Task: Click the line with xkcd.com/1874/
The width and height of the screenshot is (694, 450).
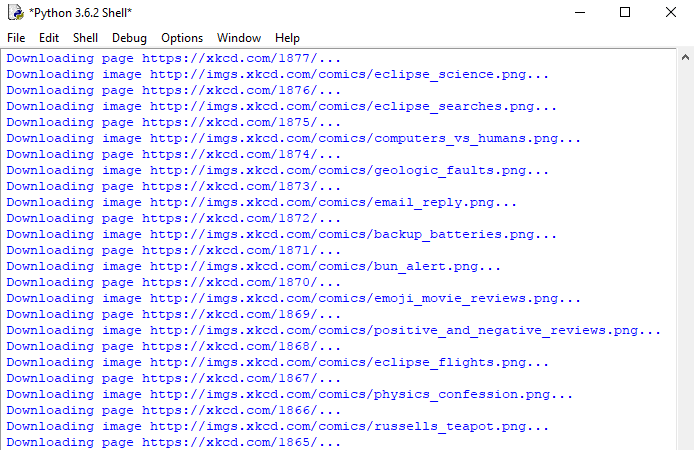Action: click(x=174, y=154)
